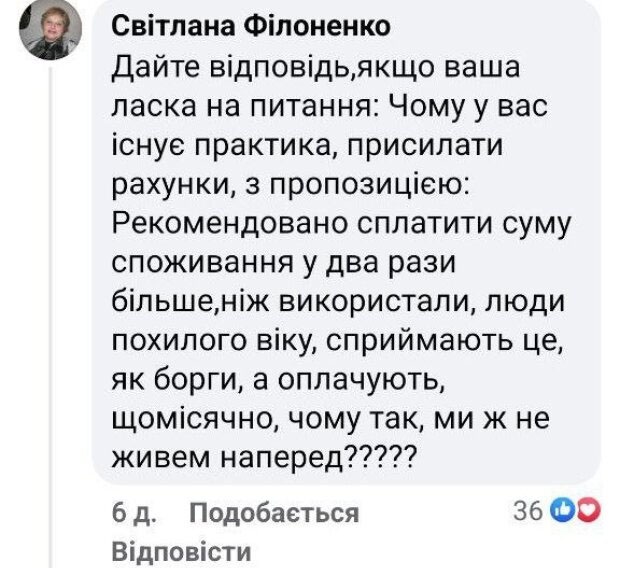Open the Світлана Філоненко profile name link
The height and width of the screenshot is (568, 620).
tap(249, 26)
